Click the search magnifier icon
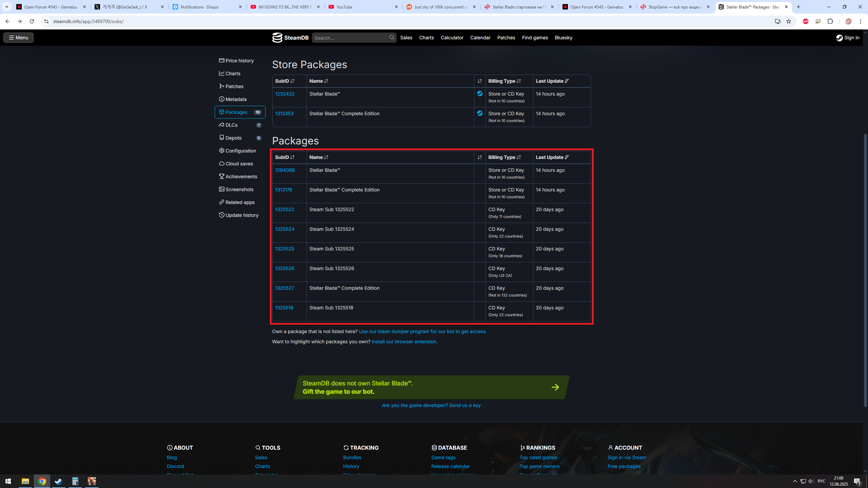The height and width of the screenshot is (488, 868). (392, 38)
